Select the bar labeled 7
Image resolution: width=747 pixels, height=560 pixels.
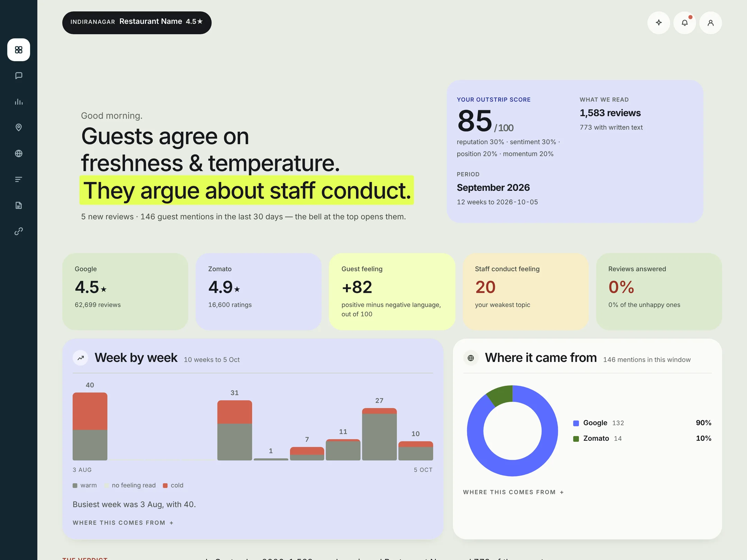click(x=307, y=454)
